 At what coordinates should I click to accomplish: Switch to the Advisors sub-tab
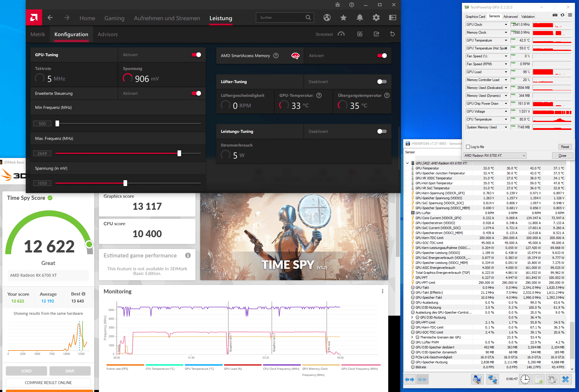[108, 34]
